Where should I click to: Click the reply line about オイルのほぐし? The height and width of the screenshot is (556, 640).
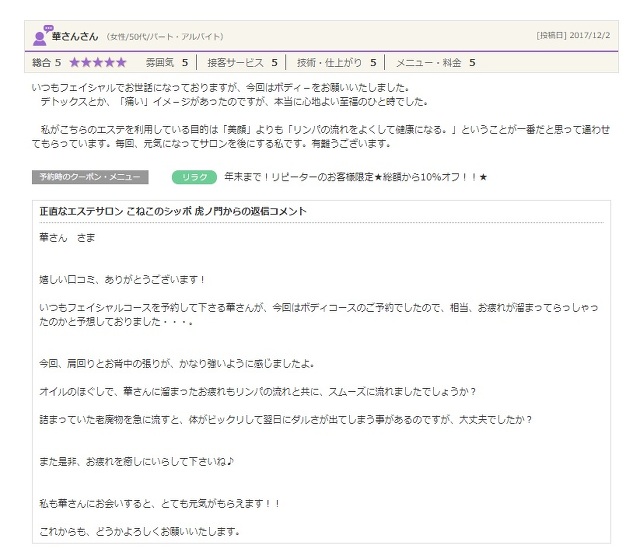(x=258, y=391)
